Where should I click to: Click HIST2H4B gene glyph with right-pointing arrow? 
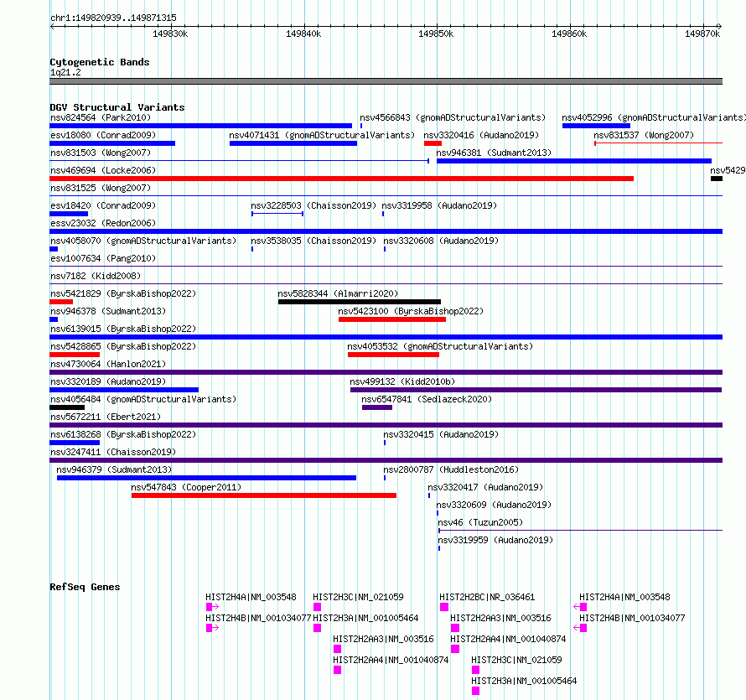pos(212,628)
